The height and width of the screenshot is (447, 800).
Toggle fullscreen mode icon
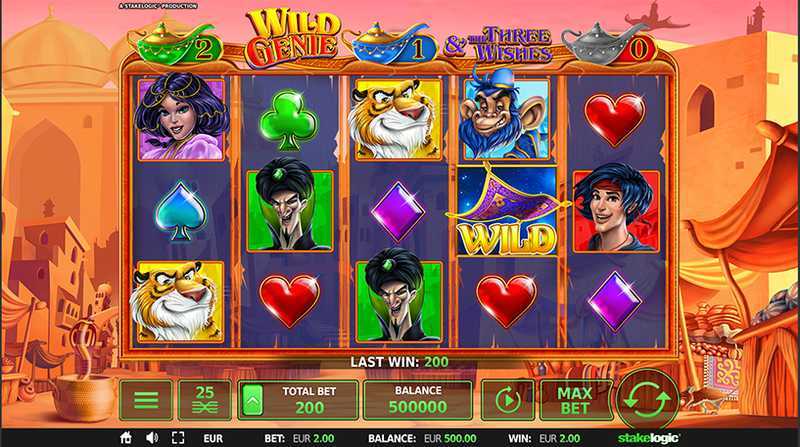[178, 438]
